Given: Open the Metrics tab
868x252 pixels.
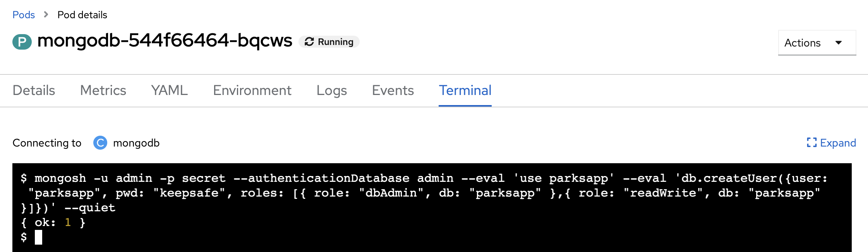Looking at the screenshot, I should (103, 90).
